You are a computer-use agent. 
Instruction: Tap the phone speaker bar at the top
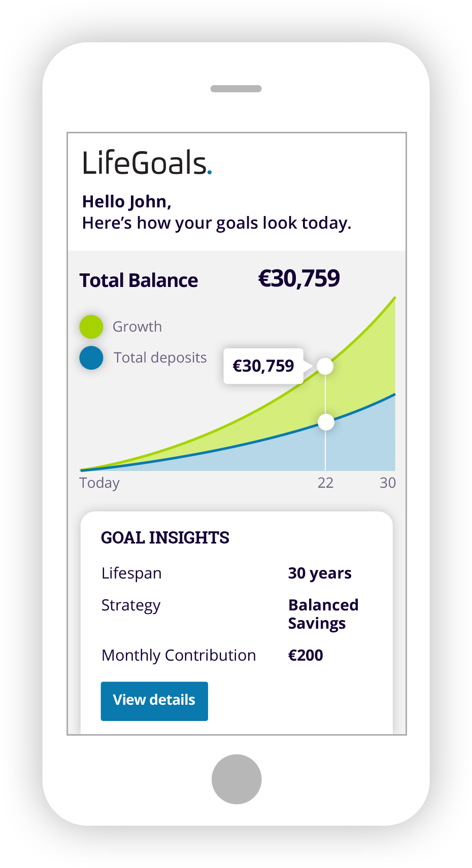coord(236,89)
